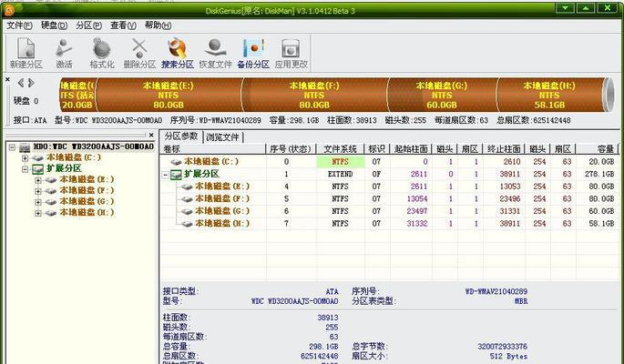Image resolution: width=624 pixels, height=364 pixels.
Task: Expand 本地磁盘(F:) node in left tree
Action: (x=38, y=191)
